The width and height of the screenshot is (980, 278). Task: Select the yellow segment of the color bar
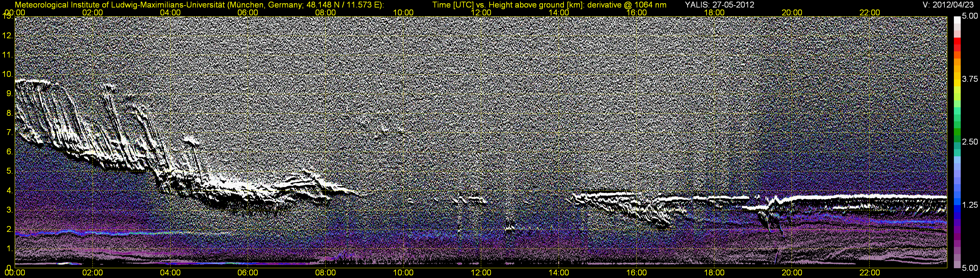(x=956, y=83)
